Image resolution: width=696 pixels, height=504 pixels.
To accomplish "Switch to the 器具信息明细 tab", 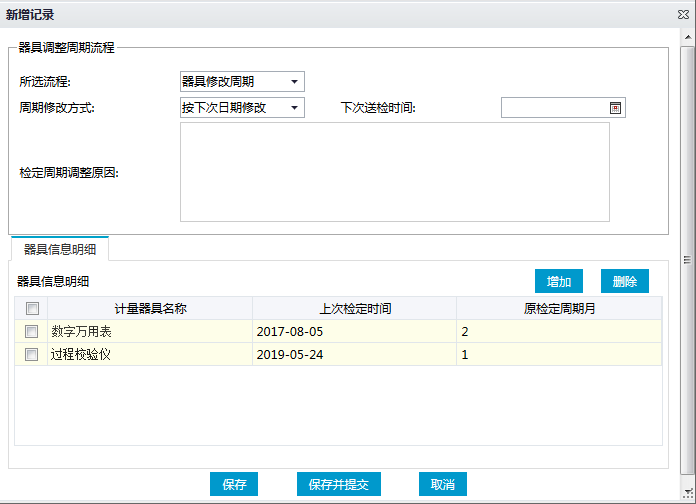I will pyautogui.click(x=60, y=249).
